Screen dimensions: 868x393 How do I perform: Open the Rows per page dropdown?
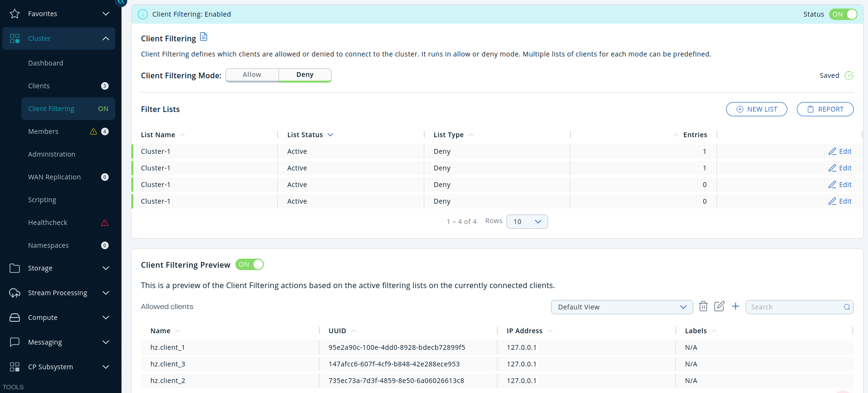[527, 222]
